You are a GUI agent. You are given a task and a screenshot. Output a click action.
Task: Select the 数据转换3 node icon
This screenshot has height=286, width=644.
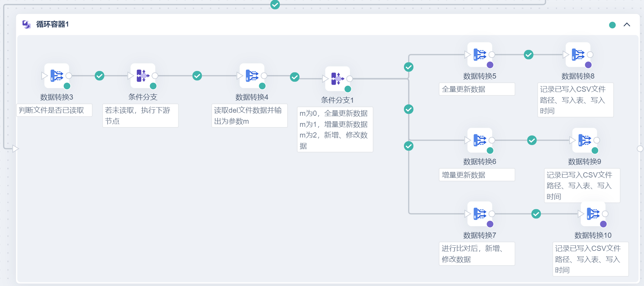[57, 75]
